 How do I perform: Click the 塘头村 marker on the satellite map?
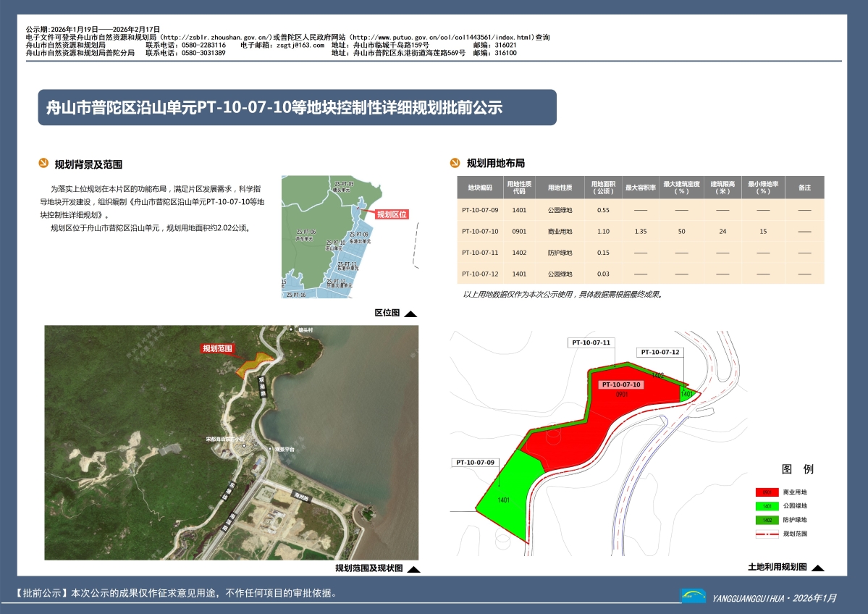click(295, 330)
